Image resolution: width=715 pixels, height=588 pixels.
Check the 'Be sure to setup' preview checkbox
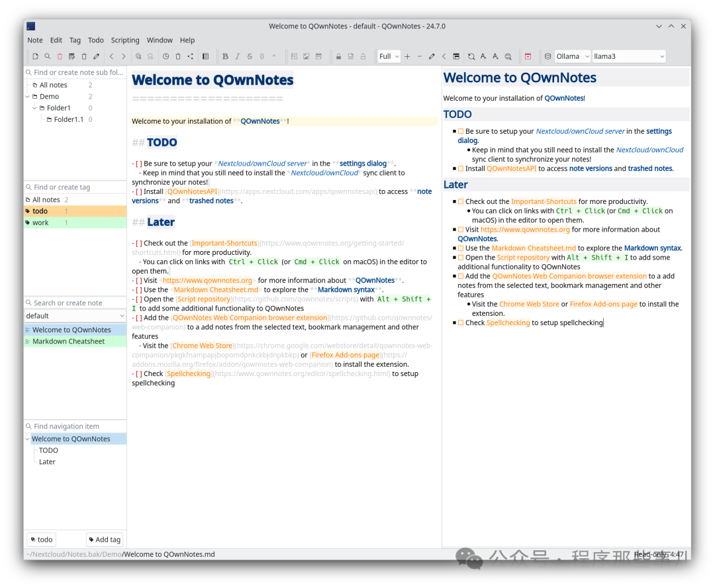point(461,131)
